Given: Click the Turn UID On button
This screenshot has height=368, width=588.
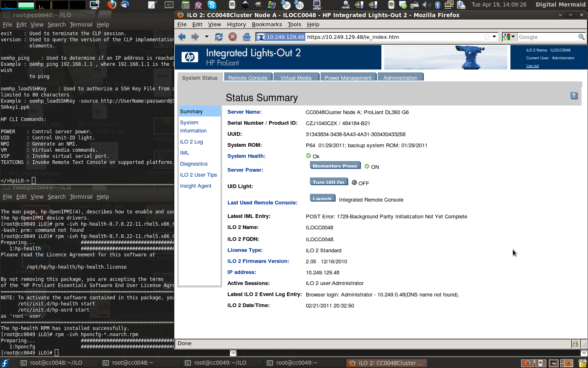Looking at the screenshot, I should pos(329,182).
